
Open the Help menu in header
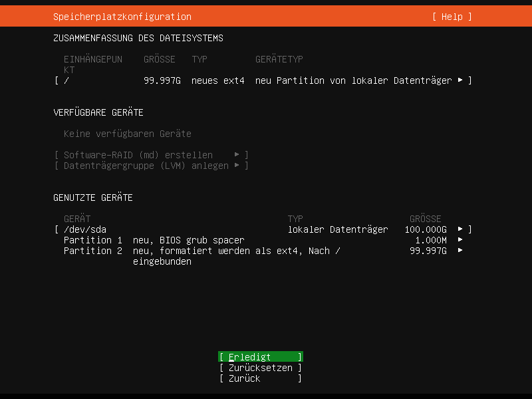[452, 17]
